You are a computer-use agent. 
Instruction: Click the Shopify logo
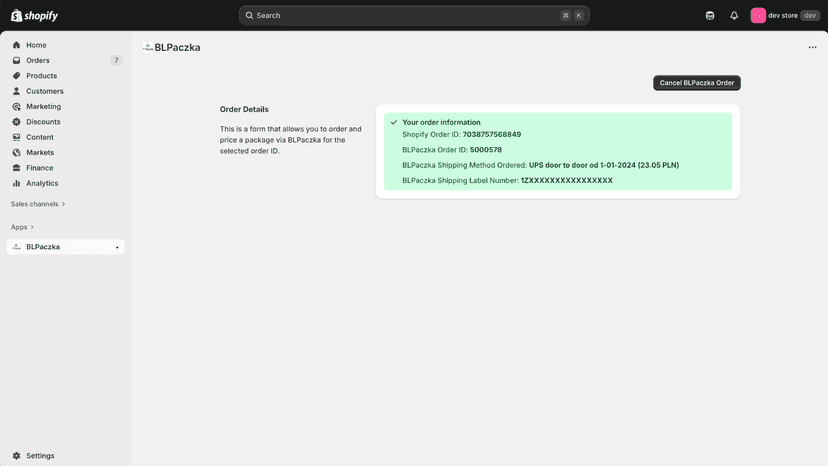[x=34, y=15]
